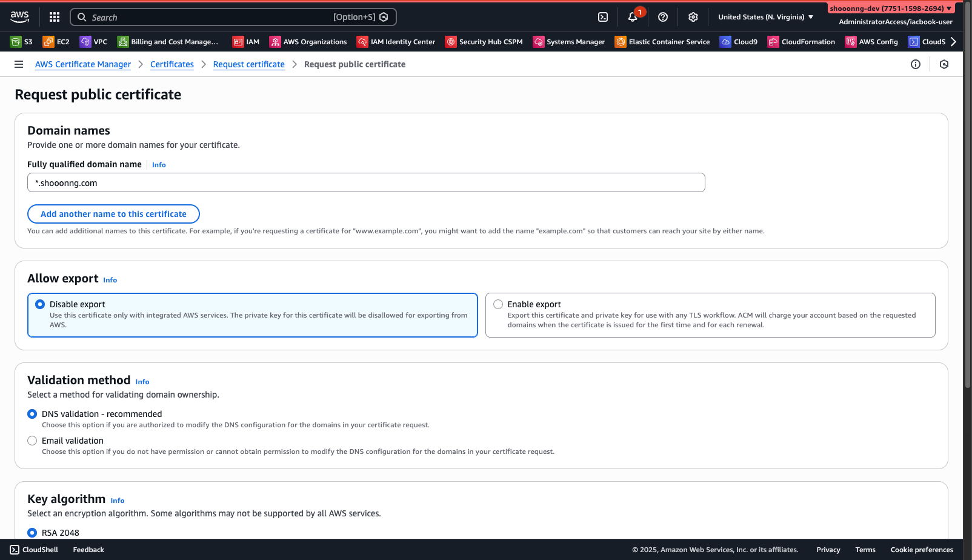
Task: Launch CloudShell from the top bar icon
Action: point(603,17)
